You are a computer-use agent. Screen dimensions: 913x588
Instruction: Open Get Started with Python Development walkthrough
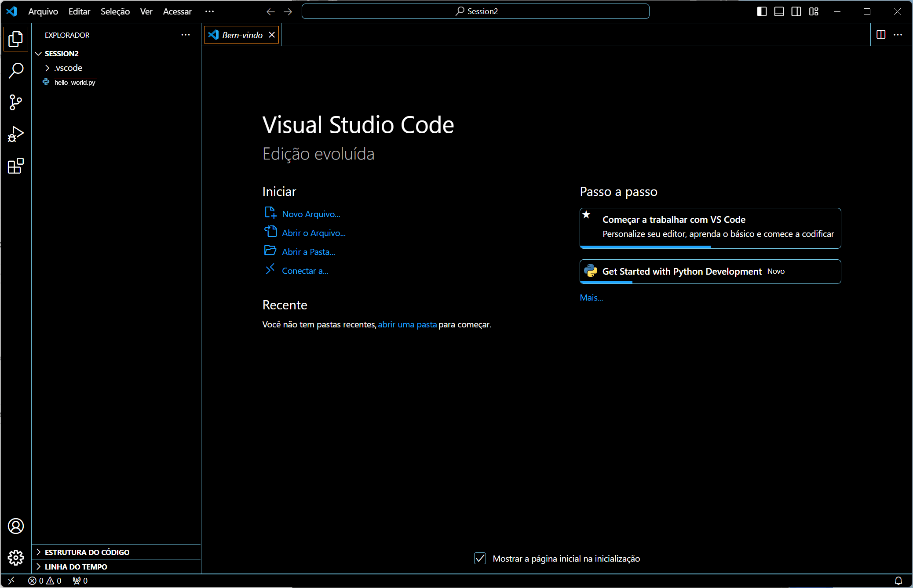point(682,272)
